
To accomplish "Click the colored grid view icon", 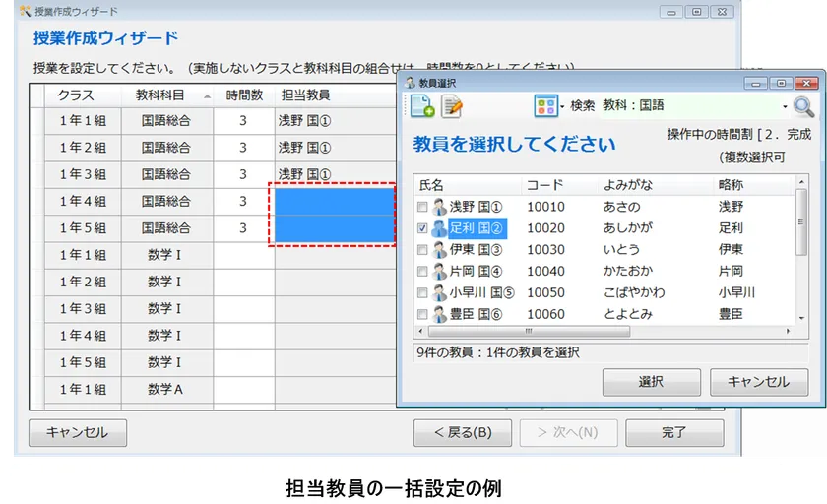I will click(545, 106).
